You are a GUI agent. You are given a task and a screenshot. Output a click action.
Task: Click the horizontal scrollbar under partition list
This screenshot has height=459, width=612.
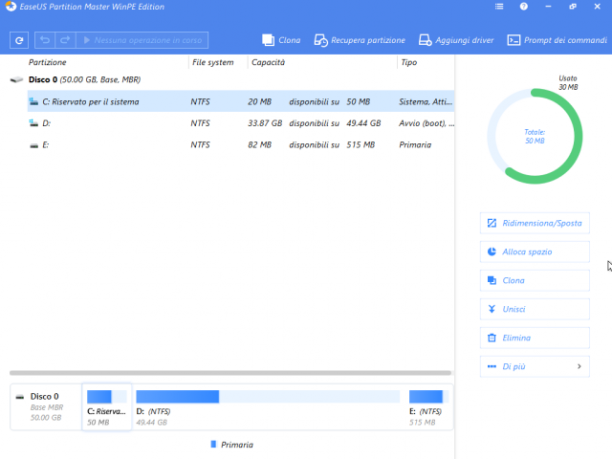click(x=230, y=373)
